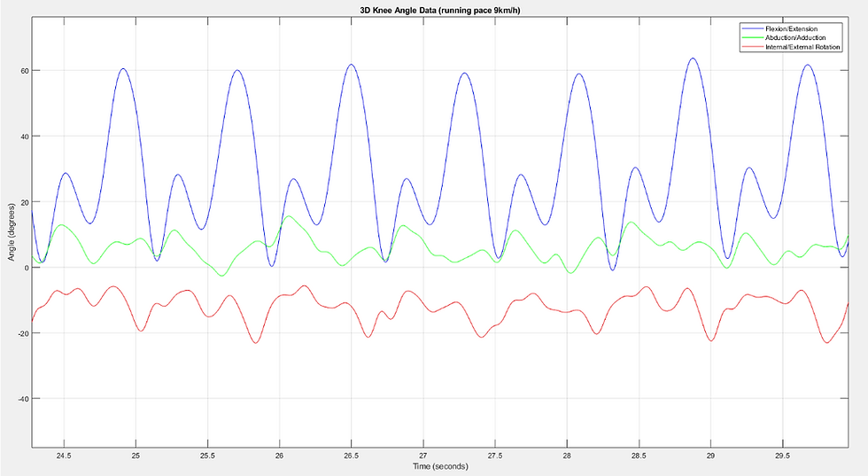Click the x-axis tick label 26.5
The height and width of the screenshot is (476, 868).
pos(352,456)
